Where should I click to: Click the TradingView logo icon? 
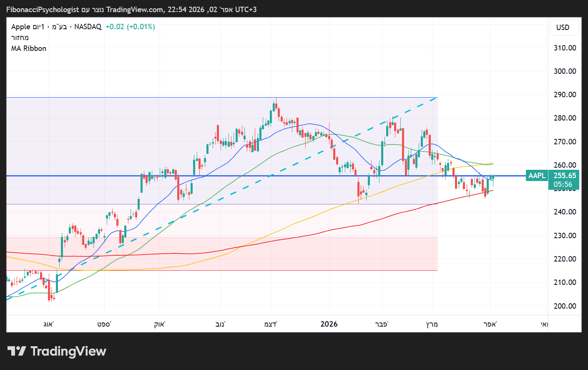(x=17, y=351)
